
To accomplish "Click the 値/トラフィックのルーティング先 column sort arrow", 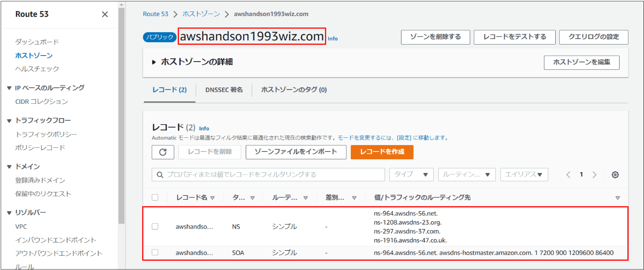I will (x=616, y=197).
